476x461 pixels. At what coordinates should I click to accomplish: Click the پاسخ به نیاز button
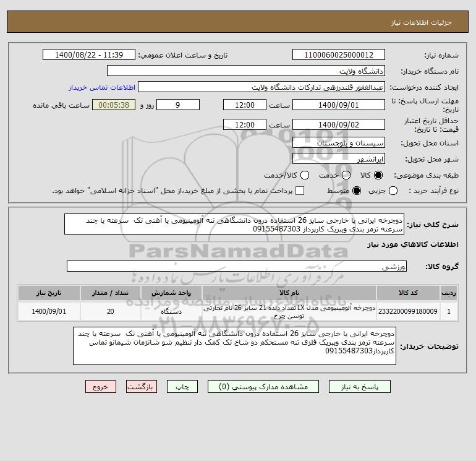click(x=359, y=387)
